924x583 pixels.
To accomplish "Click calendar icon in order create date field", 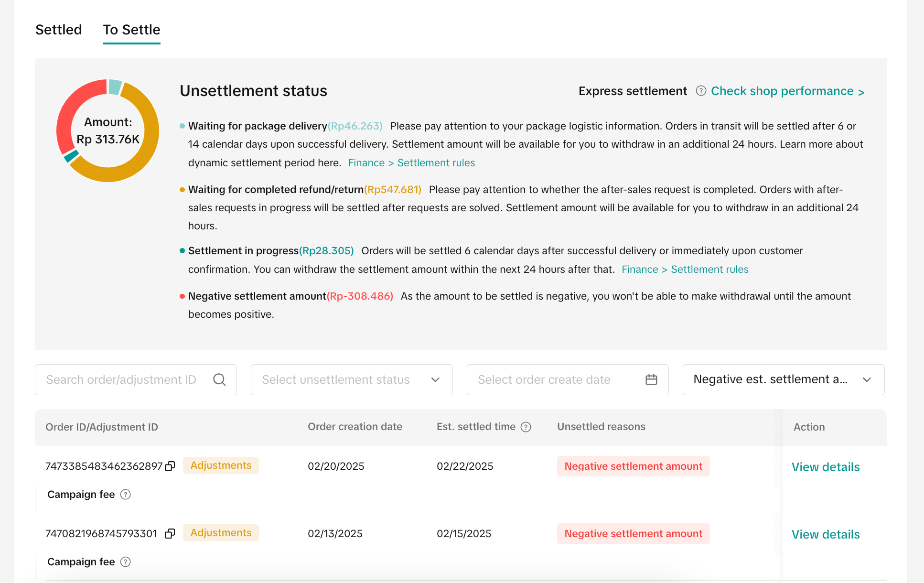I will pos(651,379).
